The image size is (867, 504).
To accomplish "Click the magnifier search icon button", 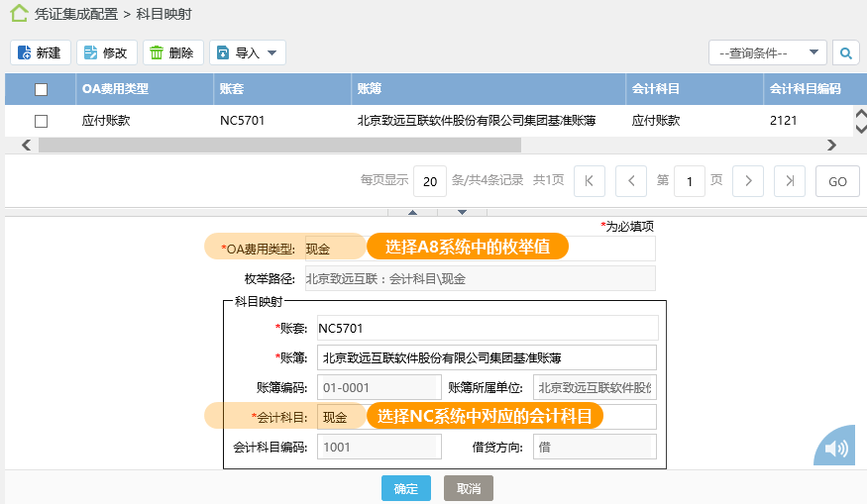I will pyautogui.click(x=846, y=52).
